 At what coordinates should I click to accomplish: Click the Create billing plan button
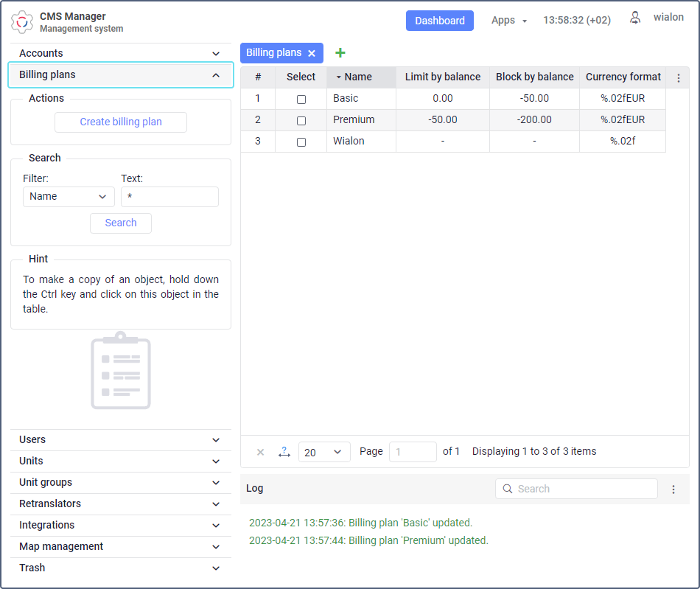coord(121,122)
